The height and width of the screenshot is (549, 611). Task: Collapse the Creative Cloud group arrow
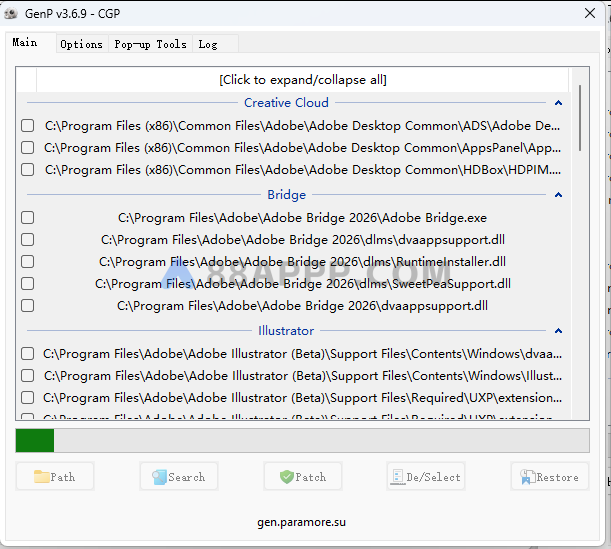point(558,103)
